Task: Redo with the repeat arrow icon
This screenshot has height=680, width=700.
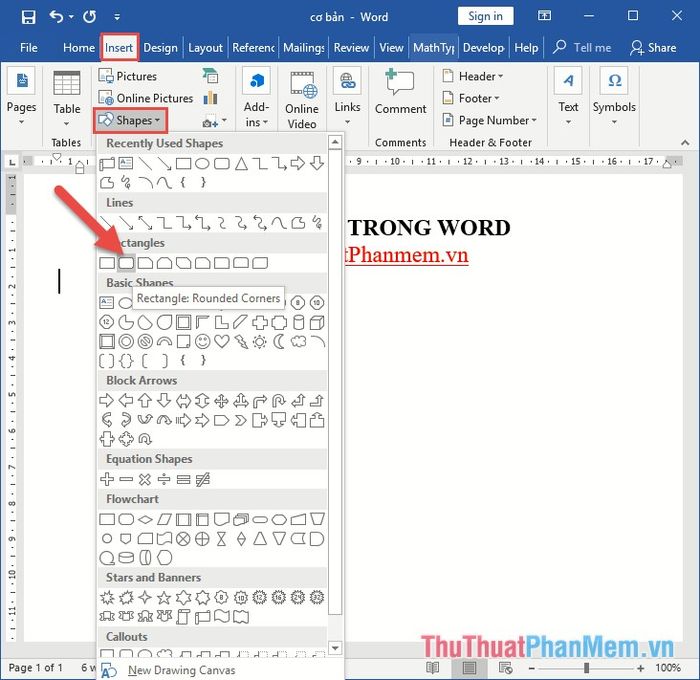Action: click(x=89, y=17)
